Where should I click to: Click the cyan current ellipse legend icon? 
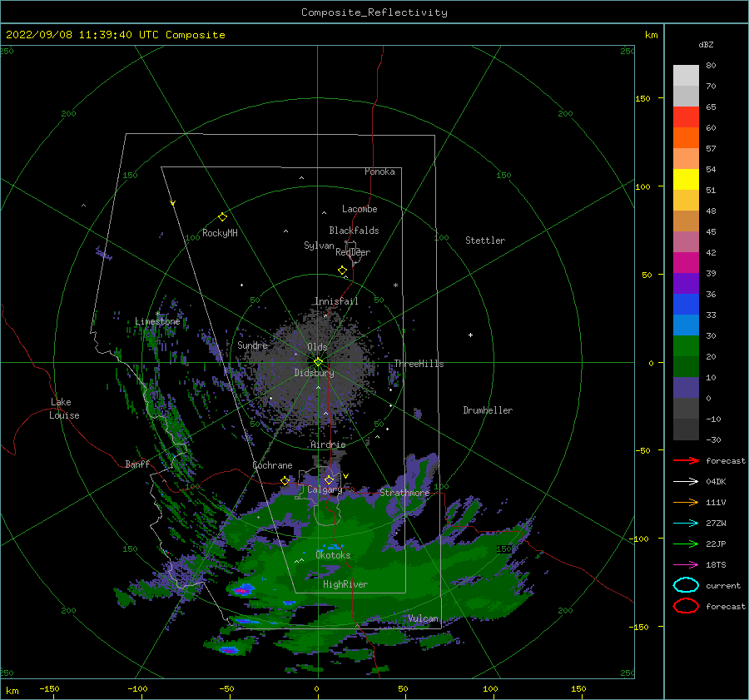686,585
